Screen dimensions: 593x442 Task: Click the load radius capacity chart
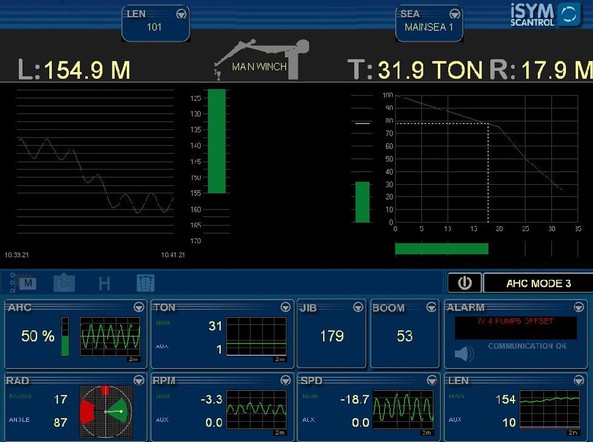coord(486,159)
